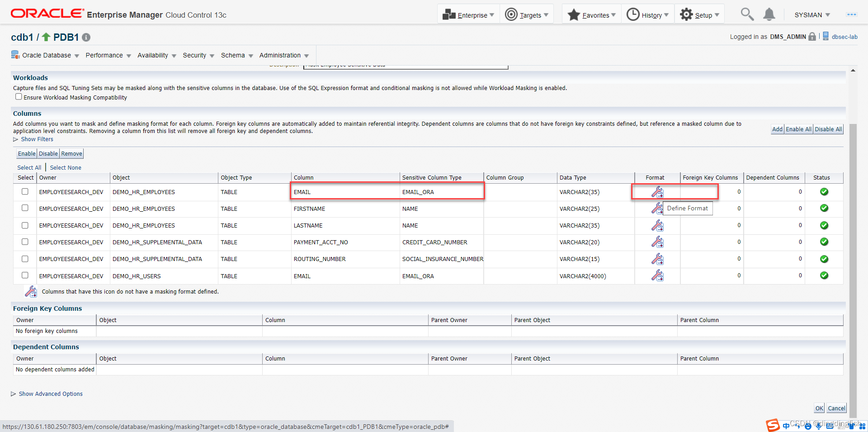Open the Define Format icon for FIRSTNAME row
868x432 pixels.
click(x=657, y=209)
